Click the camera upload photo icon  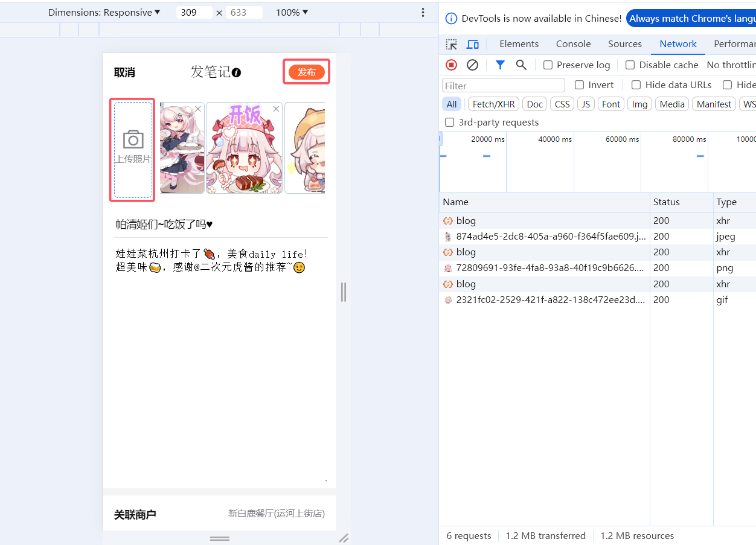[x=133, y=139]
